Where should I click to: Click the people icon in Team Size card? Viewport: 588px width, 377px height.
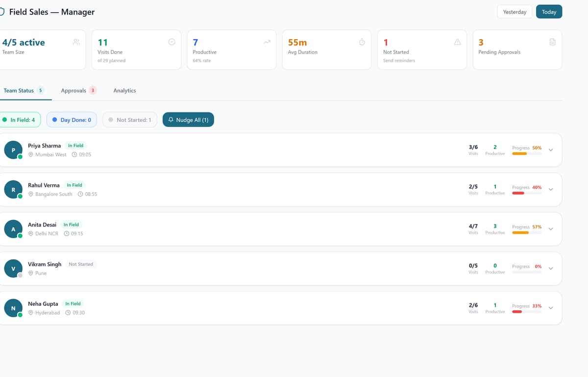(76, 42)
